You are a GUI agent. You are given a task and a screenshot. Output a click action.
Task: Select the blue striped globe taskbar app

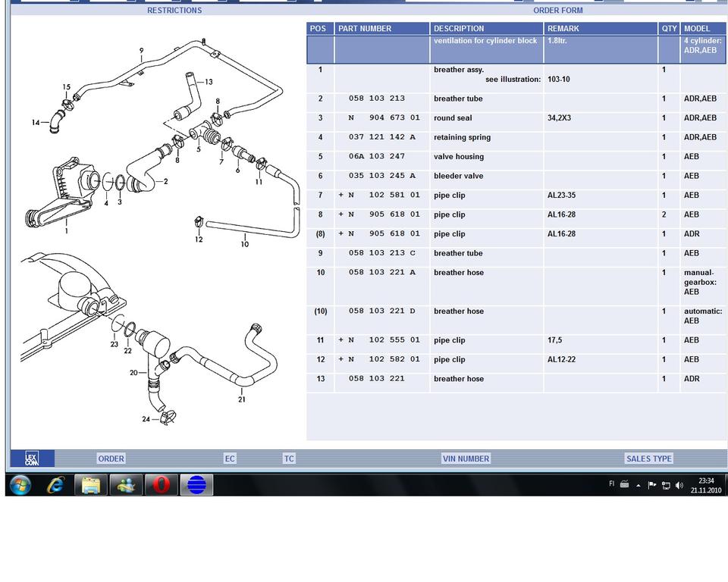point(196,485)
